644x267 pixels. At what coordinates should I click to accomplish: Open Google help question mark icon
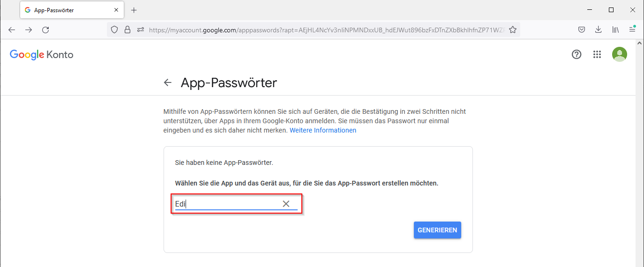(x=577, y=54)
